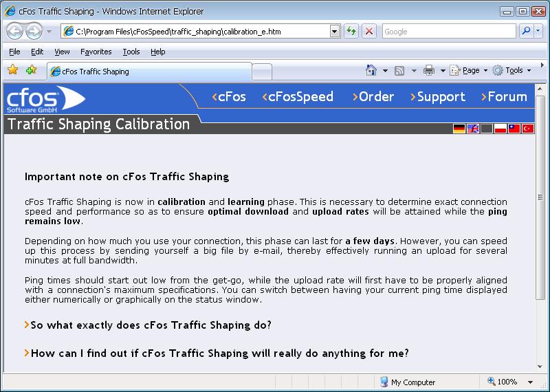Expand 'How can I find out' question link
Image resolution: width=550 pixels, height=392 pixels.
[217, 353]
